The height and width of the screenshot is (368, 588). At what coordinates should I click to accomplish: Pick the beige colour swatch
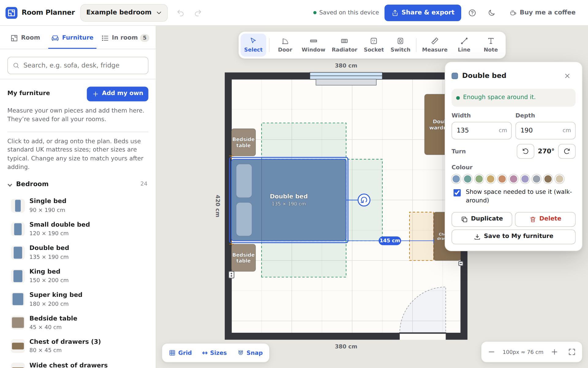coord(560,179)
